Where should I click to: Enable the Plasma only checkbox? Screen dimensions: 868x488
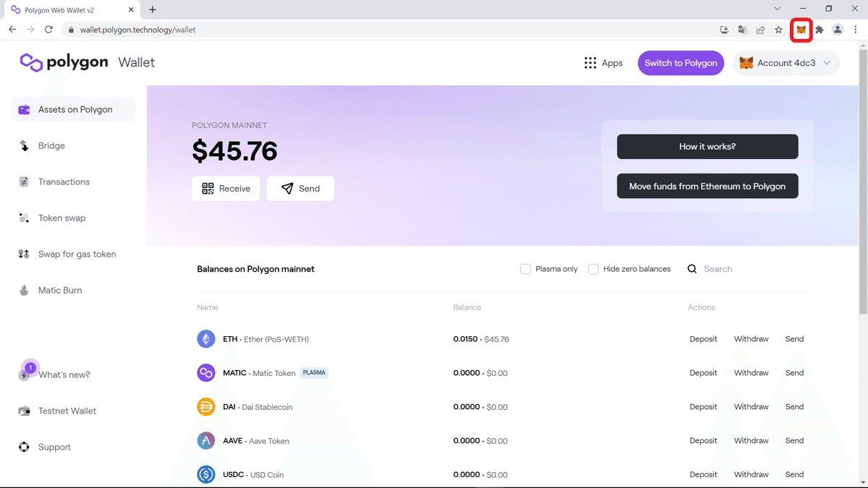526,269
